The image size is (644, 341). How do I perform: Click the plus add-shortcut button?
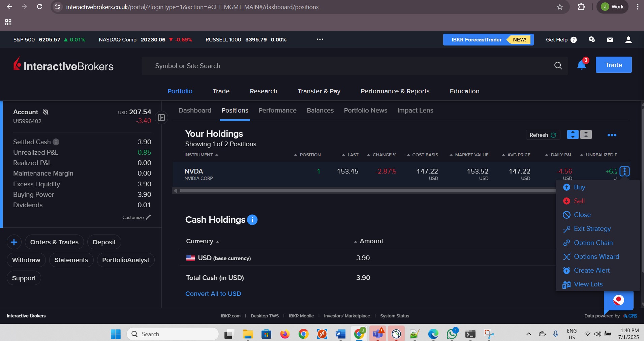pyautogui.click(x=14, y=242)
